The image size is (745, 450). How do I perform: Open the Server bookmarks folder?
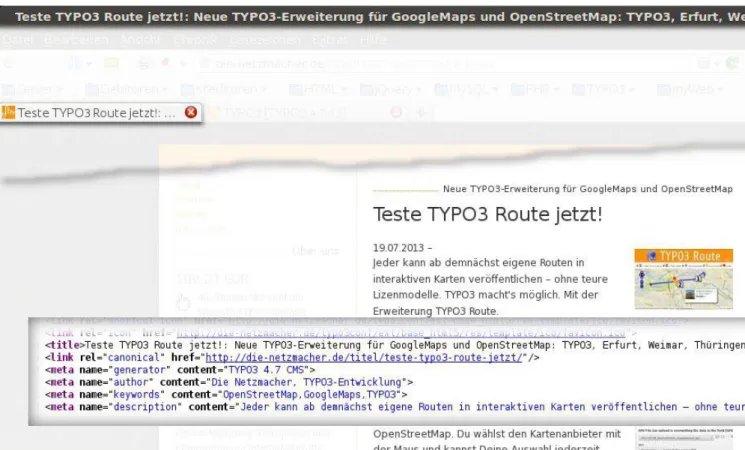(x=32, y=89)
